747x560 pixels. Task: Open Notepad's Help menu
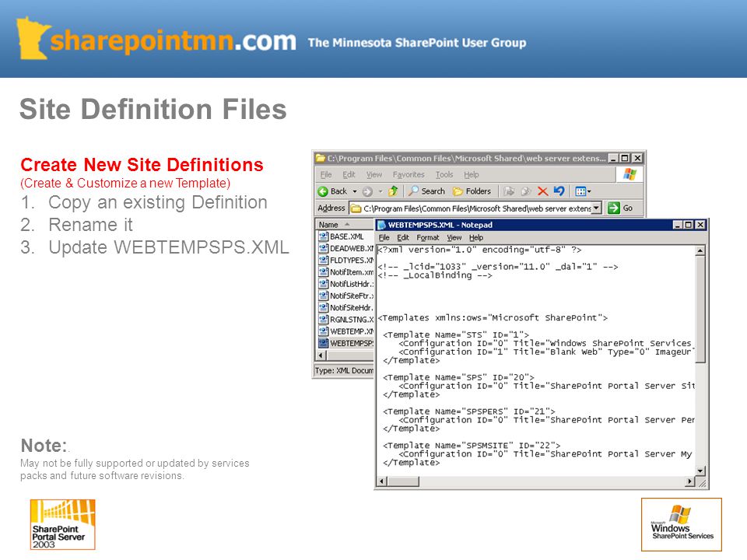pyautogui.click(x=476, y=238)
